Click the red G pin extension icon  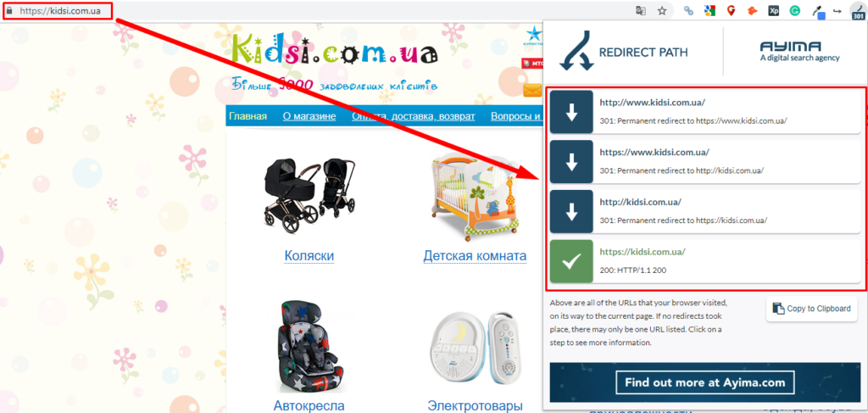tap(731, 10)
